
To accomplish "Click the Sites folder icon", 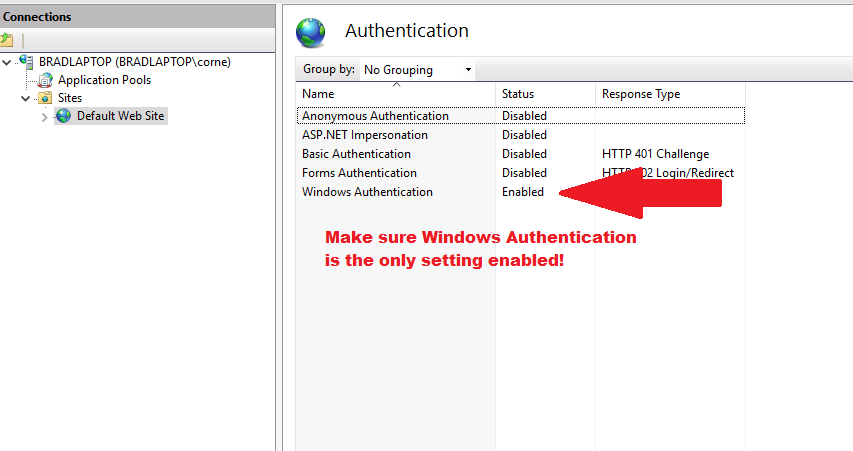I will [44, 98].
